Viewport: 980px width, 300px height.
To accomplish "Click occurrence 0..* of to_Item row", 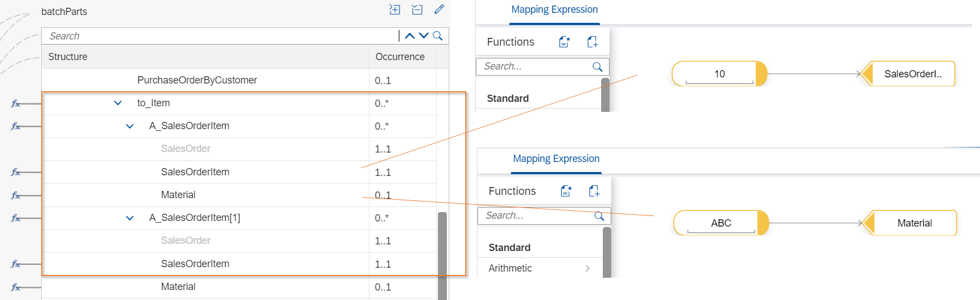I will pyautogui.click(x=382, y=104).
